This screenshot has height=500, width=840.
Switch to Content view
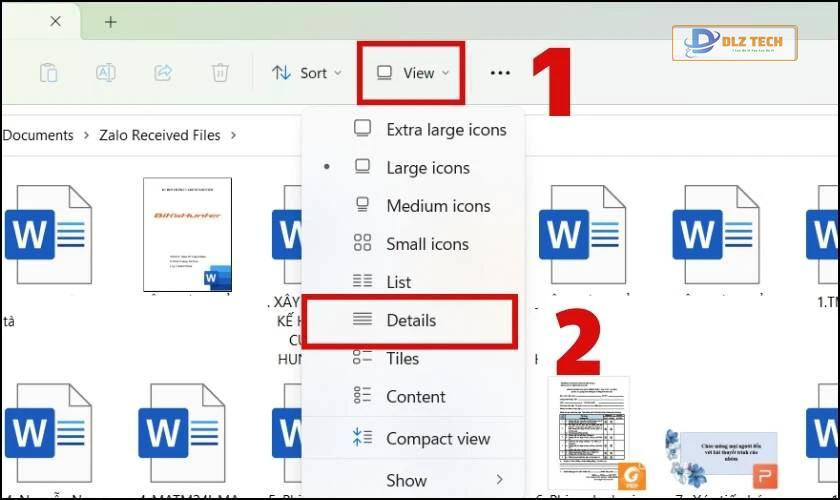coord(413,397)
